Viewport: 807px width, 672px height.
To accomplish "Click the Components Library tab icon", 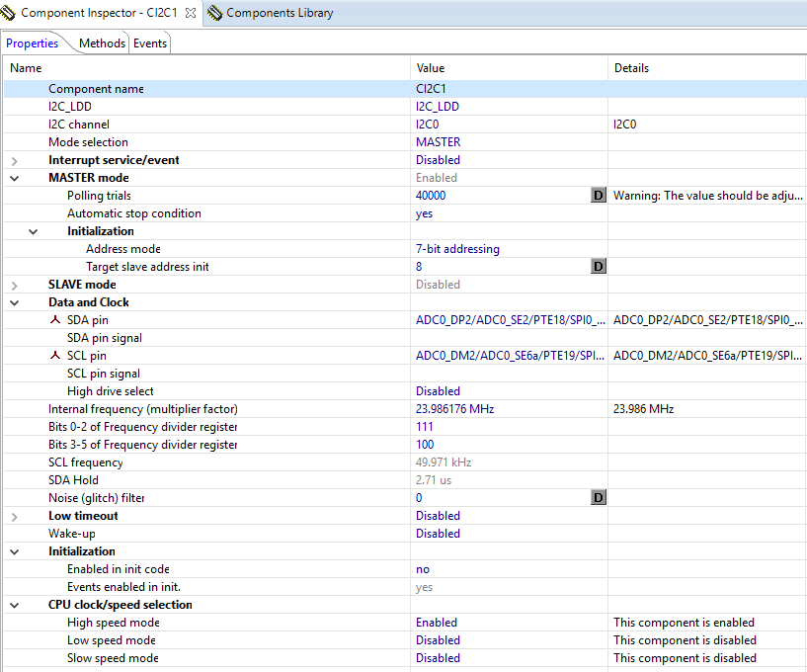I will point(214,13).
